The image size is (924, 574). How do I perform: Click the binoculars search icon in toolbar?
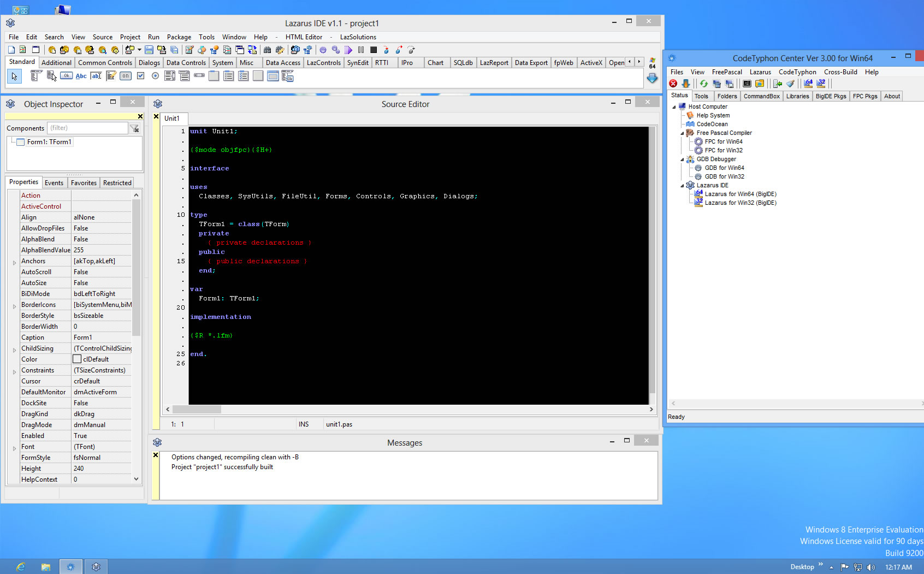coord(267,50)
